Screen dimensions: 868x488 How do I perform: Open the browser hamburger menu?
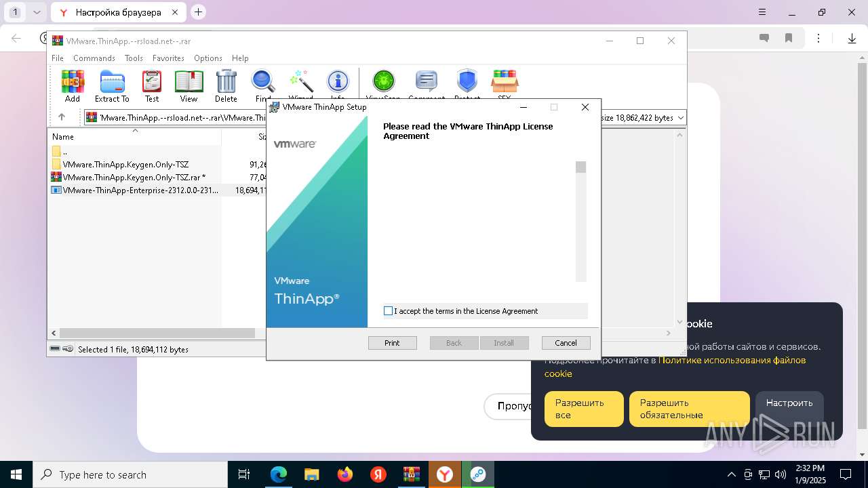(762, 12)
